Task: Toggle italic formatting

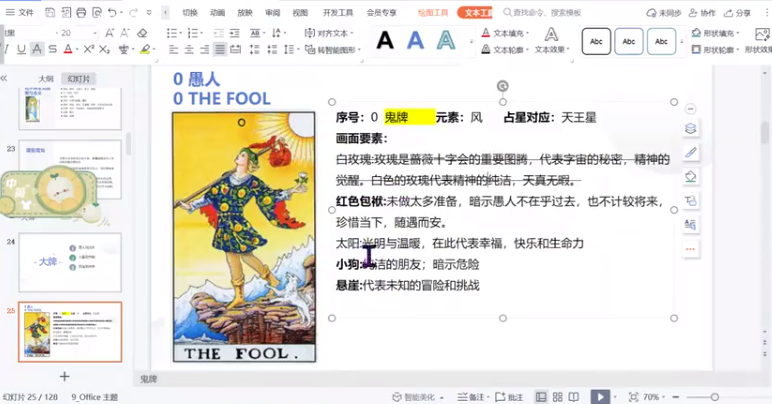Action: 6,49
